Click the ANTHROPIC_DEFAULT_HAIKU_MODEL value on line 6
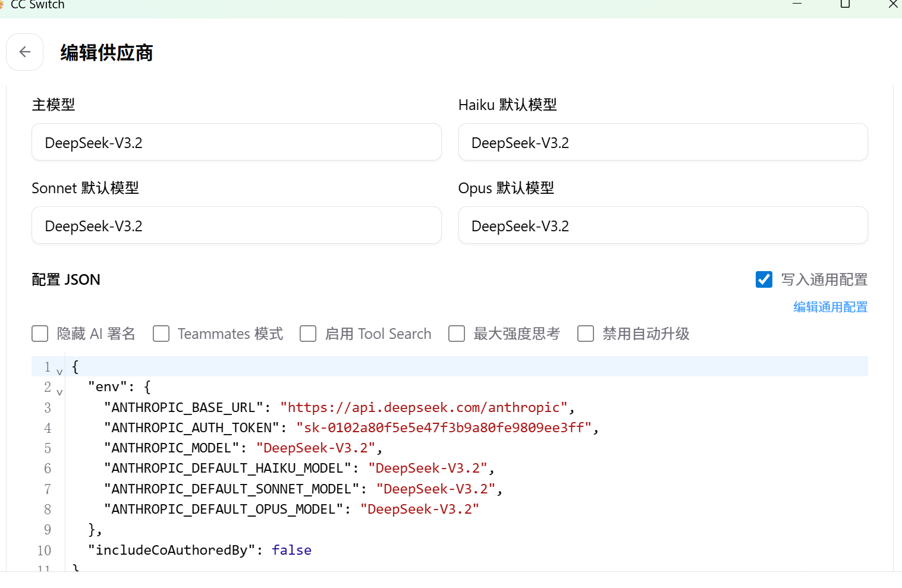Image resolution: width=902 pixels, height=588 pixels. pos(428,468)
